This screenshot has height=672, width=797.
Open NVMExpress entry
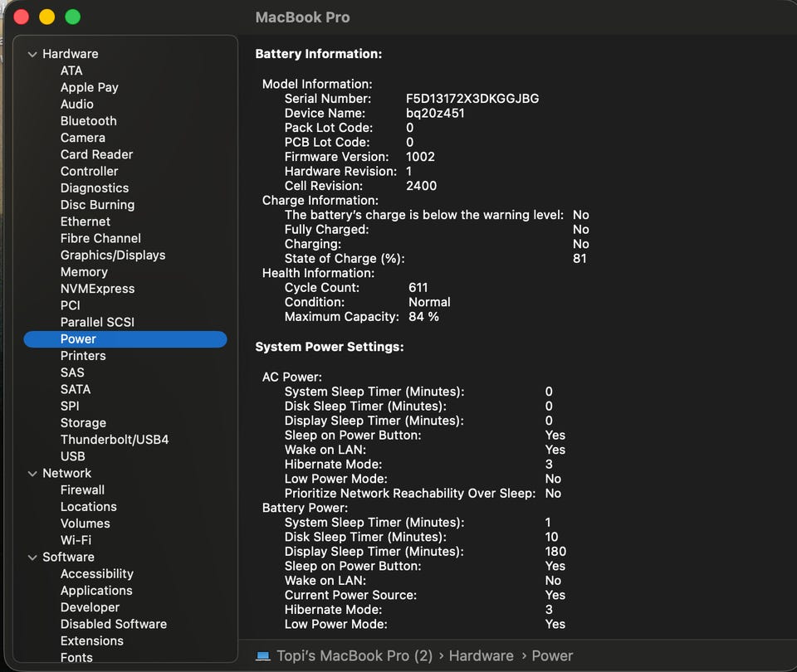[x=98, y=289]
